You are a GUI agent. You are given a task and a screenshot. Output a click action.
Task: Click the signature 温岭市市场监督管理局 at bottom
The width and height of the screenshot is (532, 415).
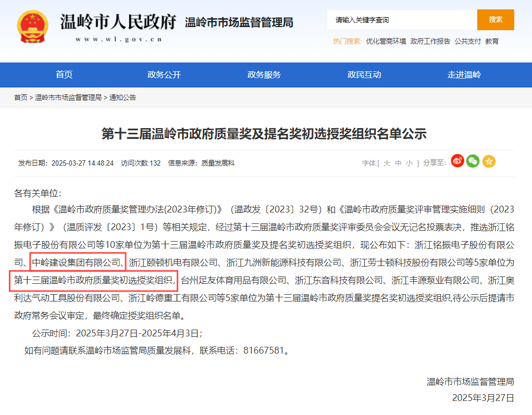coord(470,382)
